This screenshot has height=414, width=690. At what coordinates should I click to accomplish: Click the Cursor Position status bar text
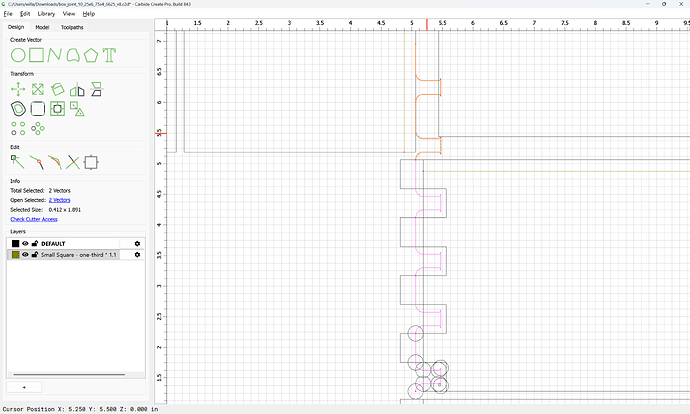[81, 409]
